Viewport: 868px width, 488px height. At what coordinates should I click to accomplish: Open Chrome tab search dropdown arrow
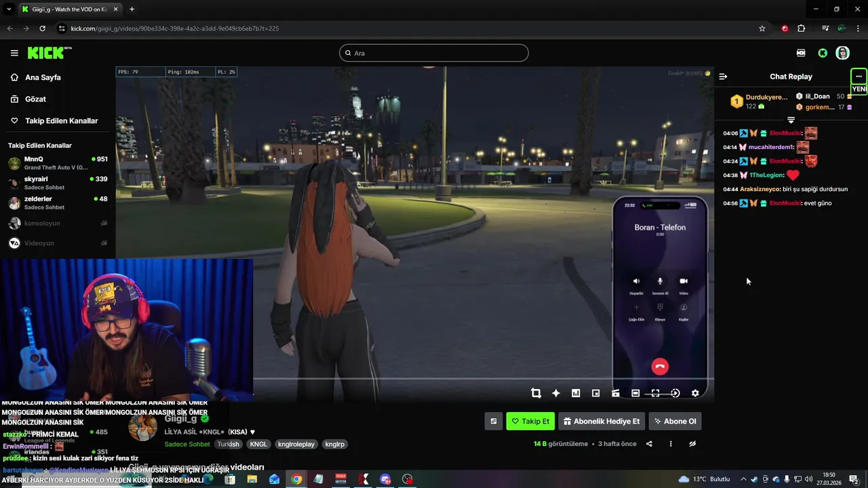pyautogui.click(x=9, y=9)
